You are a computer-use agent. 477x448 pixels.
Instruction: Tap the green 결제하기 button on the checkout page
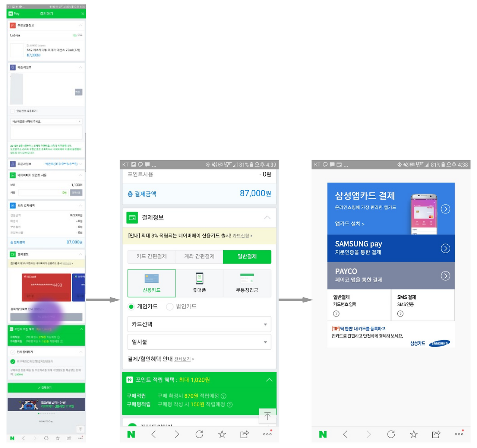[46, 388]
